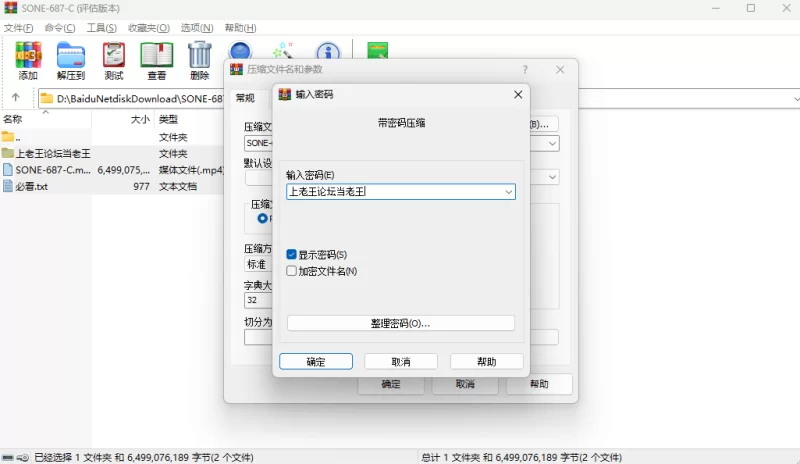Click the up-one-level arrow

pyautogui.click(x=16, y=97)
